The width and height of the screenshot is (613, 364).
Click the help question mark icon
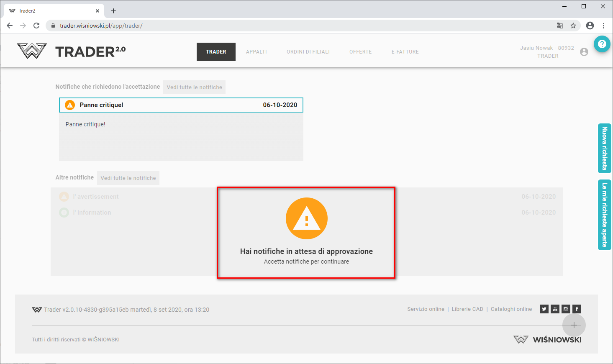click(602, 44)
